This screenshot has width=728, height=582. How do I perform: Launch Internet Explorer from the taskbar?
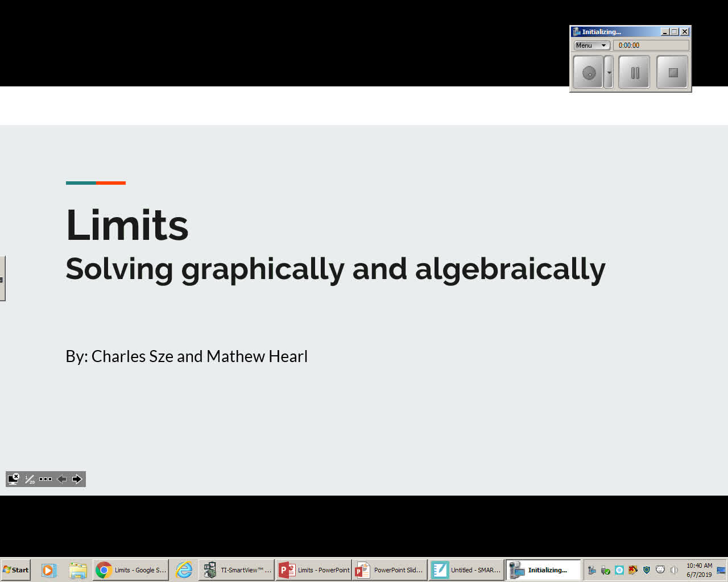[184, 570]
